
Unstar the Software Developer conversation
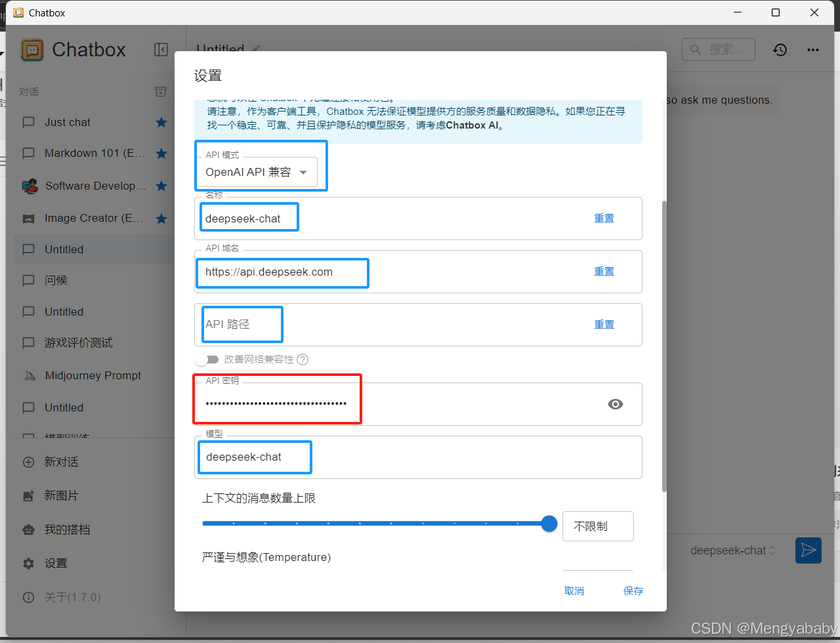pyautogui.click(x=161, y=186)
